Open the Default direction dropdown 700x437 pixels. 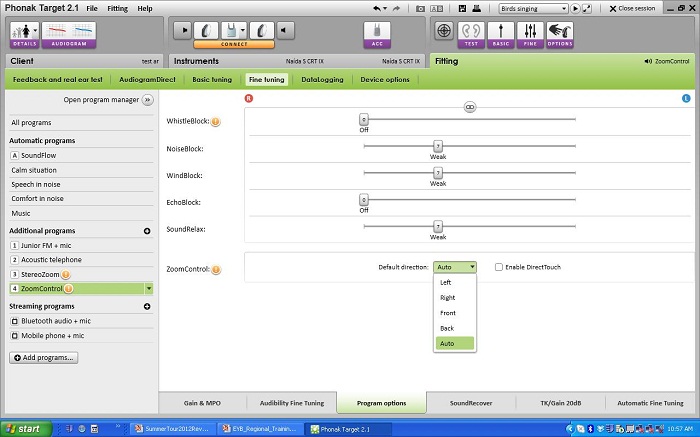point(455,267)
